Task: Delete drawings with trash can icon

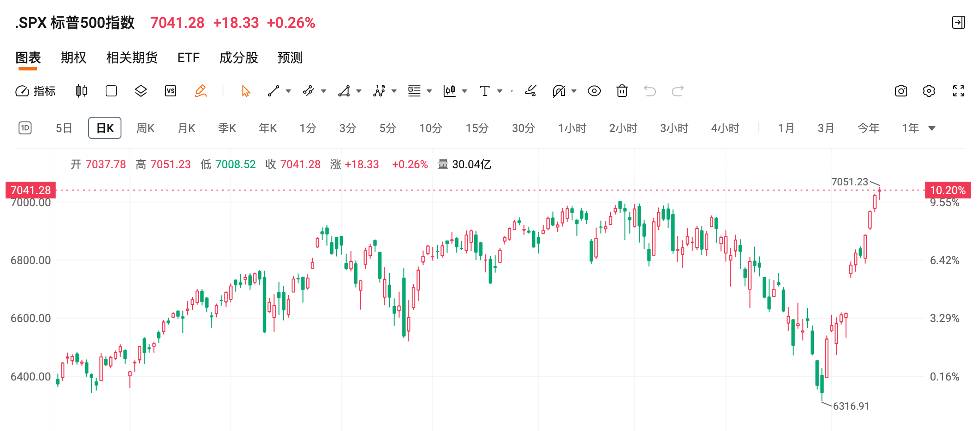Action: [x=622, y=91]
